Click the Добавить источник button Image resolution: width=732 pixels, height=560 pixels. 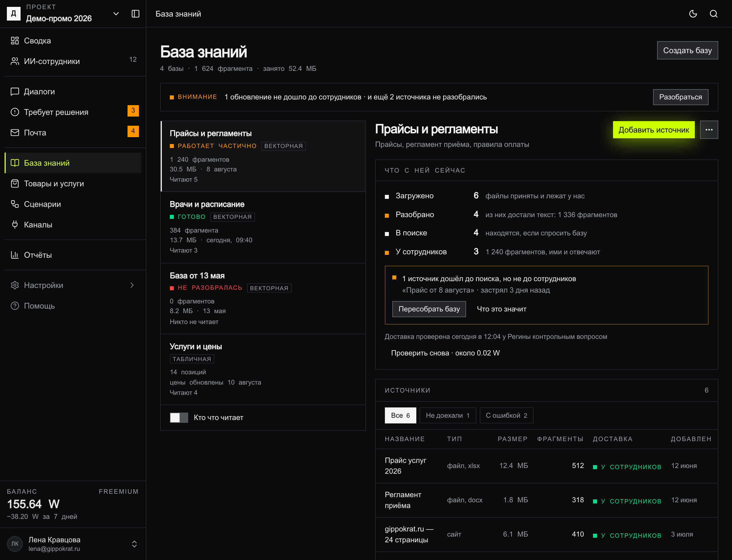[x=654, y=130]
